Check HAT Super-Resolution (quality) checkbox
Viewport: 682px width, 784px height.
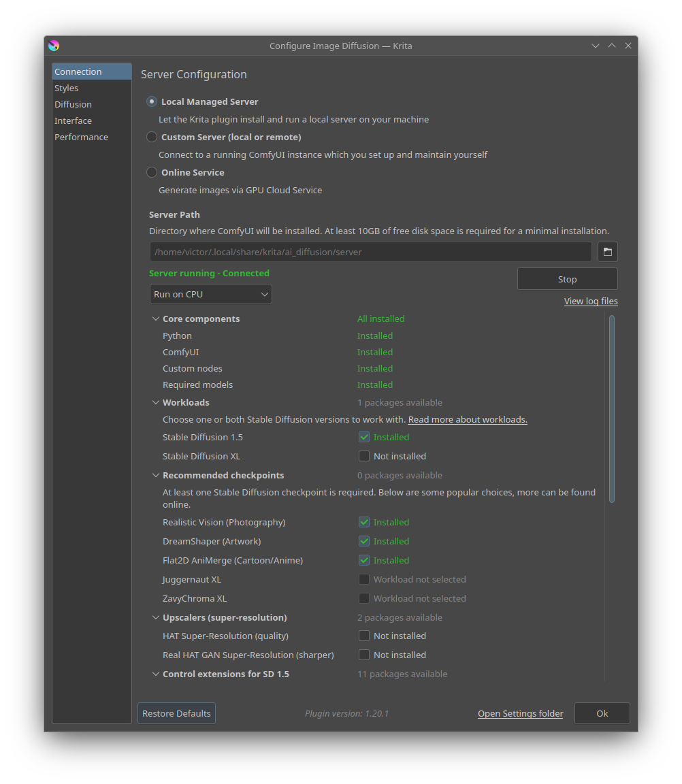pyautogui.click(x=364, y=636)
